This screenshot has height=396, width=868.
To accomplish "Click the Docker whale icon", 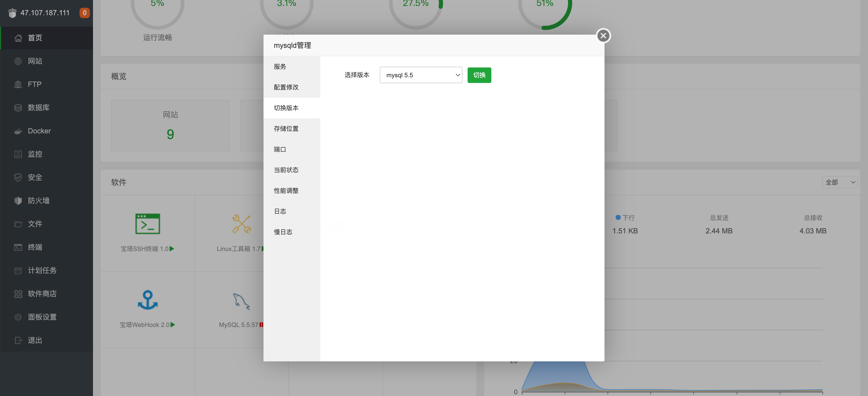I will pyautogui.click(x=18, y=131).
